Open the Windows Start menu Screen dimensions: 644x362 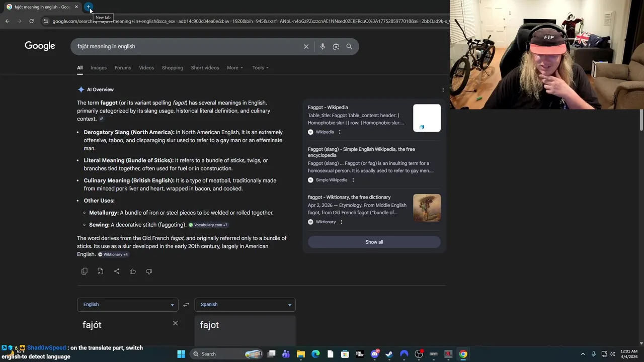(181, 354)
